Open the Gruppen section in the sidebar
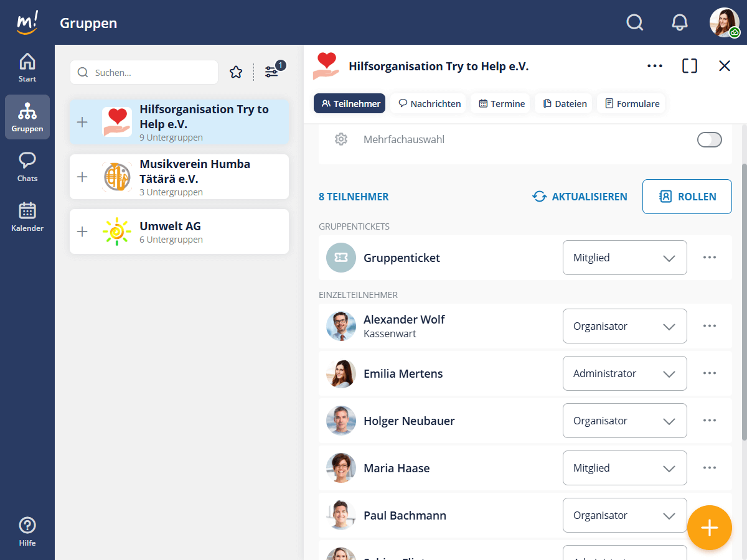The height and width of the screenshot is (560, 747). [27, 117]
